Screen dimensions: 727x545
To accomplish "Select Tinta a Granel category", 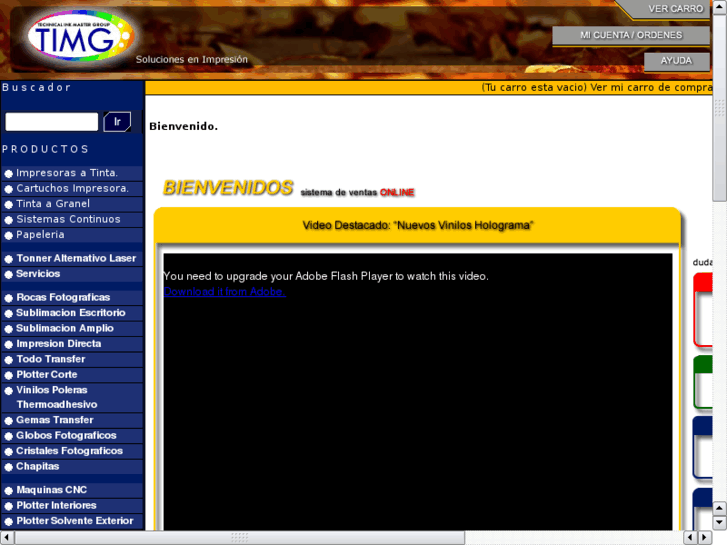I will [53, 204].
